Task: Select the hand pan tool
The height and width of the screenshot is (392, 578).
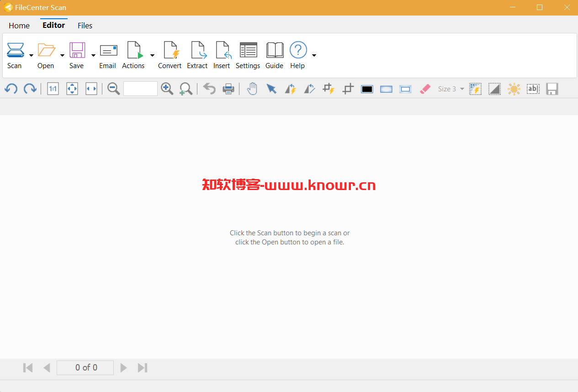Action: pyautogui.click(x=252, y=89)
